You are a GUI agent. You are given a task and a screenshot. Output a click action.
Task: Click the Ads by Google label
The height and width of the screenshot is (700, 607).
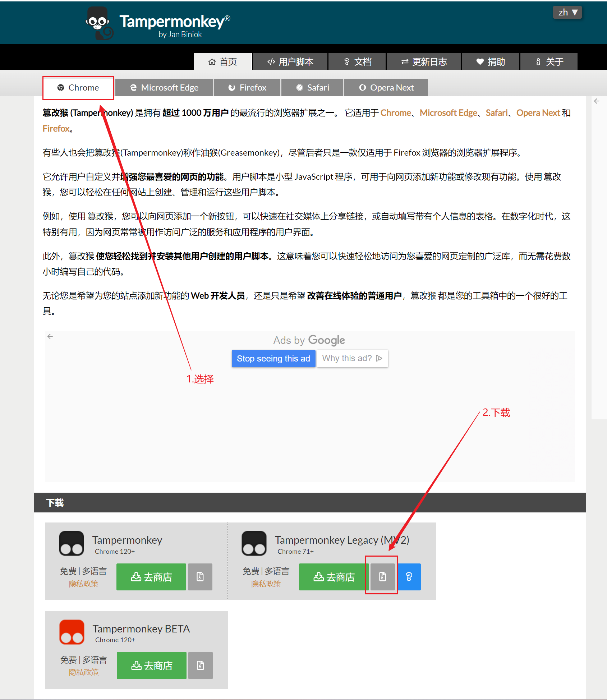(x=309, y=340)
